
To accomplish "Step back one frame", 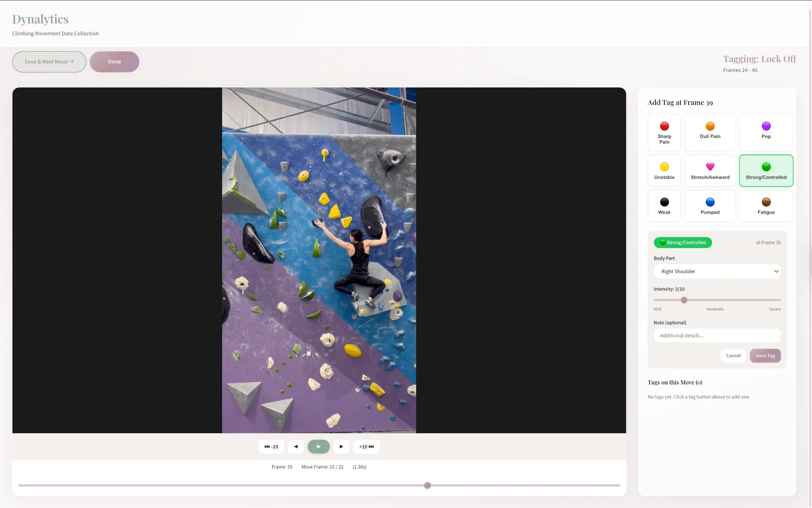I will (296, 447).
